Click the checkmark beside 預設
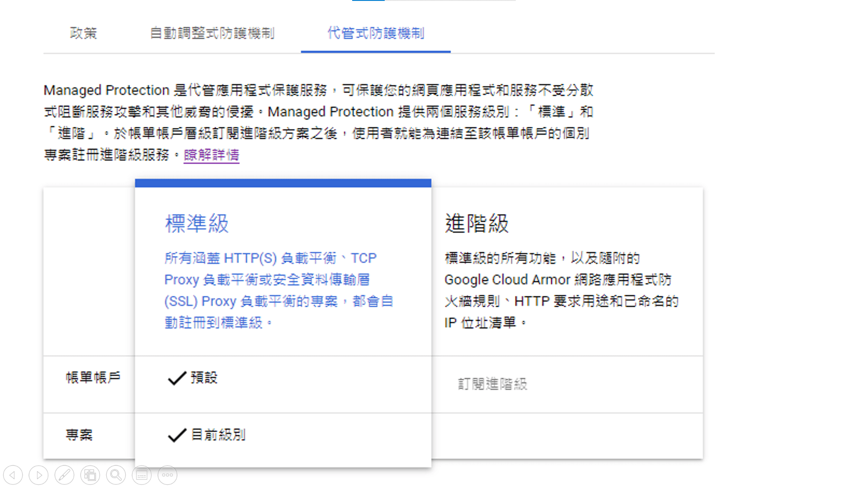This screenshot has height=488, width=868. tap(176, 379)
